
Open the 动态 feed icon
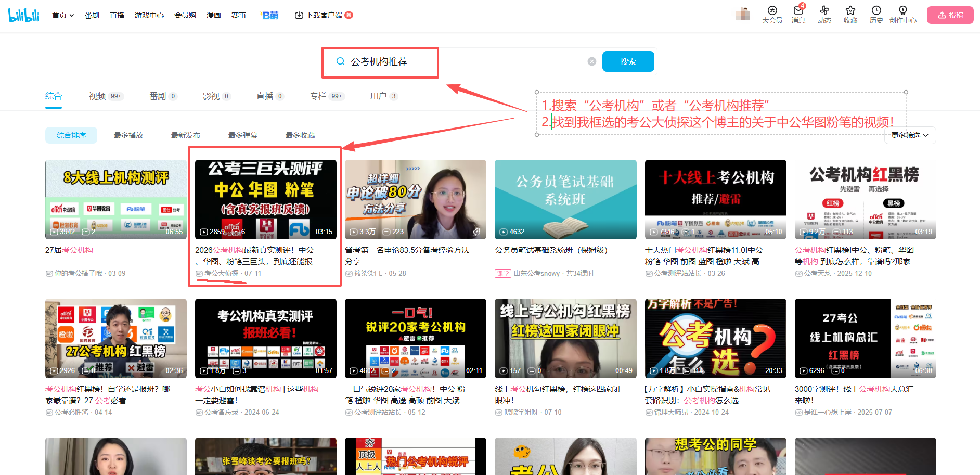coord(824,15)
